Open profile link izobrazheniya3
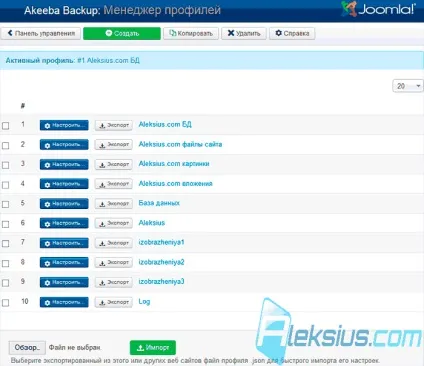The width and height of the screenshot is (424, 366). pyautogui.click(x=161, y=282)
